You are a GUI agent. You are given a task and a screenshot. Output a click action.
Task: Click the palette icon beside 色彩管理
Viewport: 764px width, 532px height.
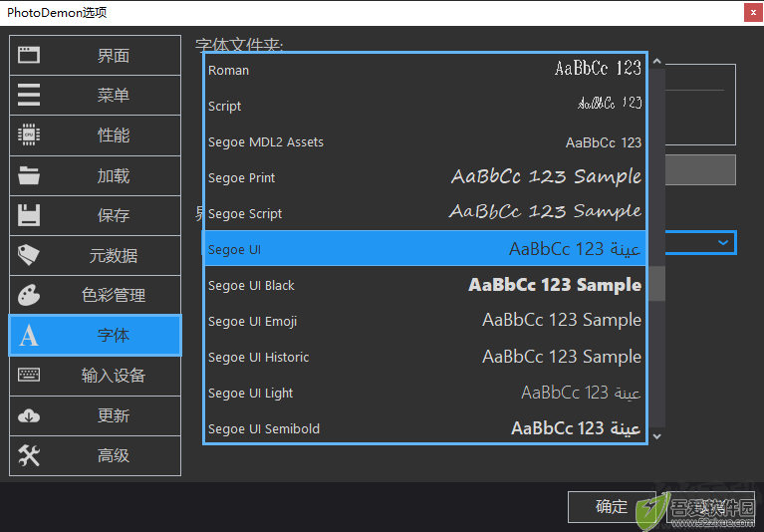click(x=29, y=295)
